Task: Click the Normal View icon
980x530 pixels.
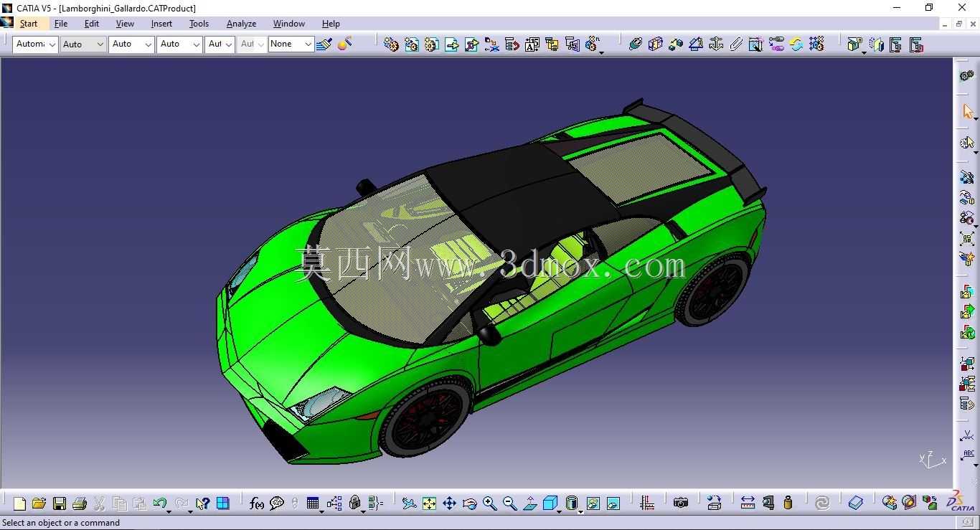Action: click(529, 503)
